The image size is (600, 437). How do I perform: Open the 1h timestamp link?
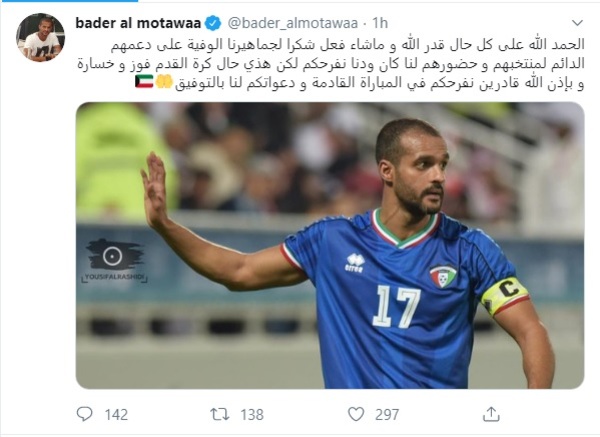tap(380, 23)
